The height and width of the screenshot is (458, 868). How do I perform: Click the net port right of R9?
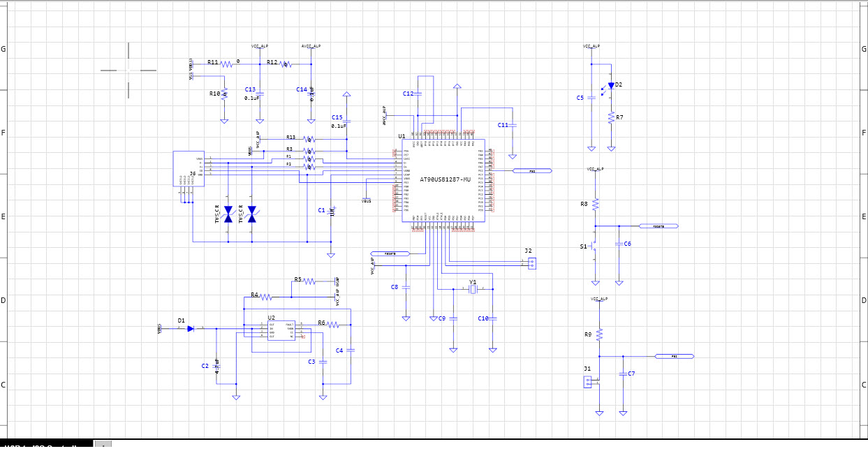pos(675,357)
